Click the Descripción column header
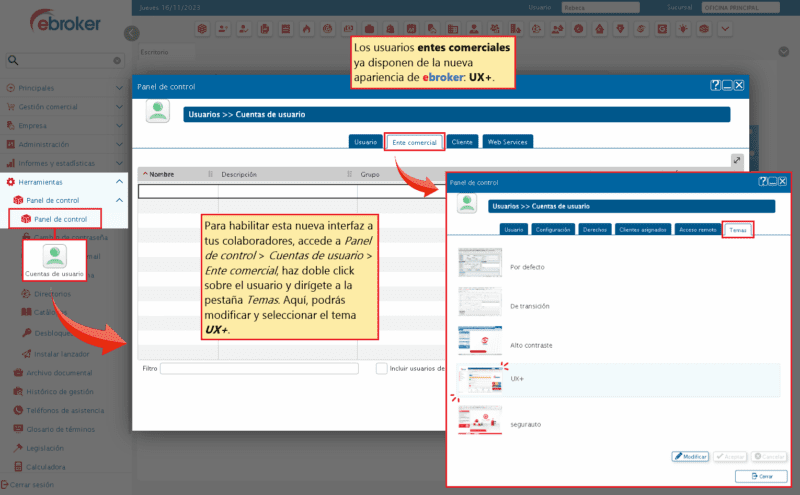This screenshot has height=495, width=800. click(239, 174)
